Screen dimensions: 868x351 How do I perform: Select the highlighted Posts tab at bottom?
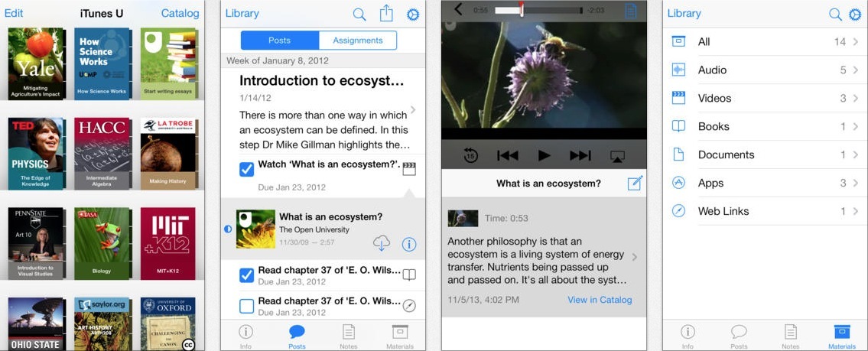pos(297,336)
